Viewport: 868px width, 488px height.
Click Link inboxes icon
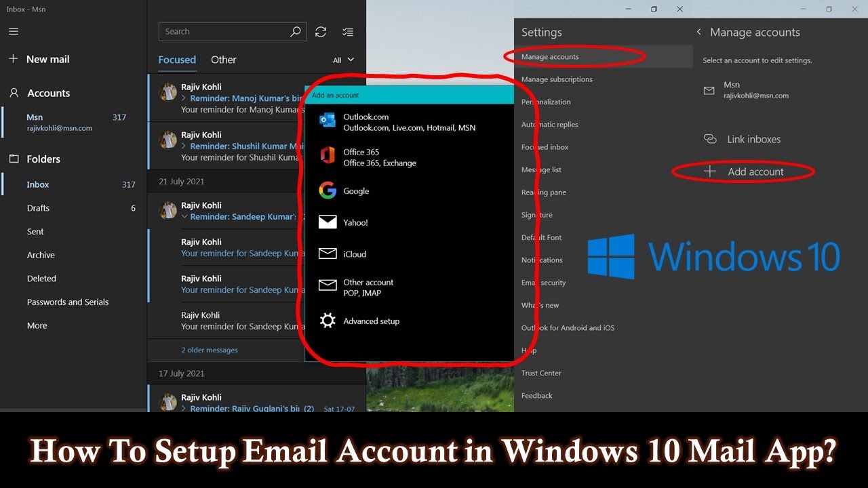[x=710, y=139]
